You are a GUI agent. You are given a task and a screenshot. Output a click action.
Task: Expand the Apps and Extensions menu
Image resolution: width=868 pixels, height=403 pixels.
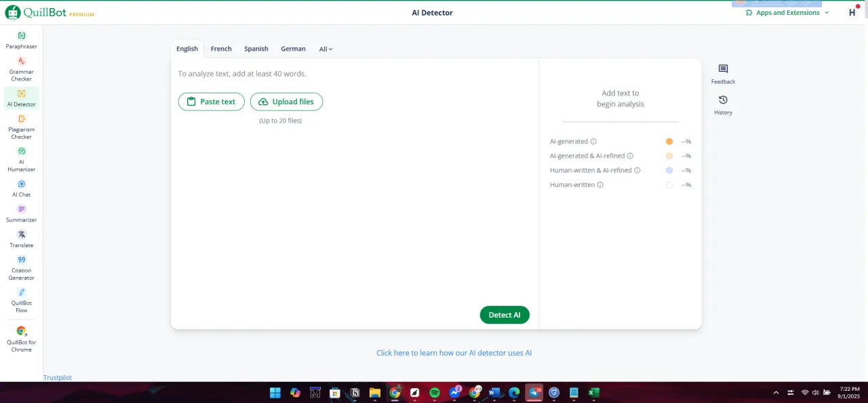click(787, 12)
